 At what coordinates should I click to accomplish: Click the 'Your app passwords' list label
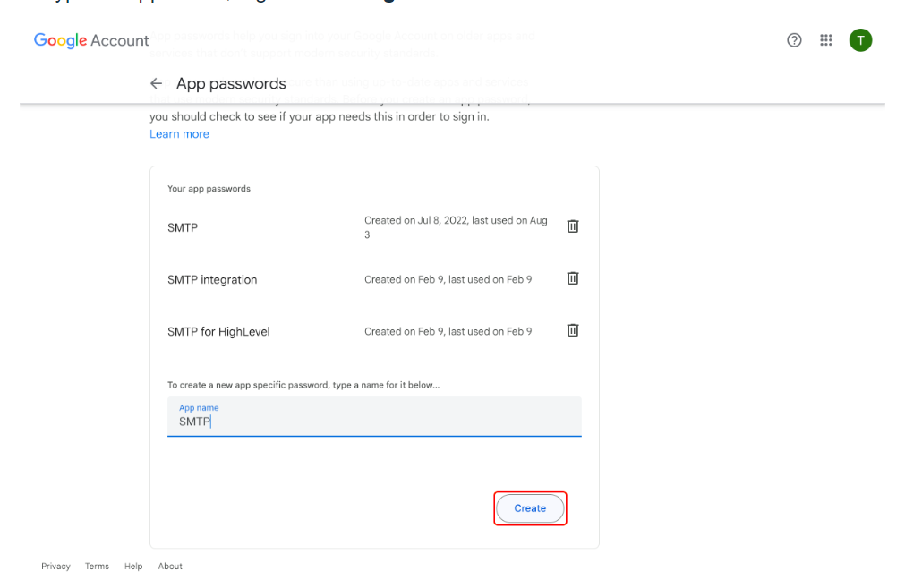[209, 189]
